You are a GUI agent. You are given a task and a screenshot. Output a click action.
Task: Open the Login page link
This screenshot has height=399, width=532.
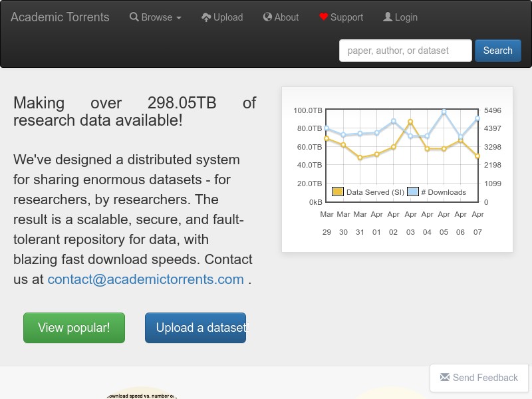click(x=400, y=17)
